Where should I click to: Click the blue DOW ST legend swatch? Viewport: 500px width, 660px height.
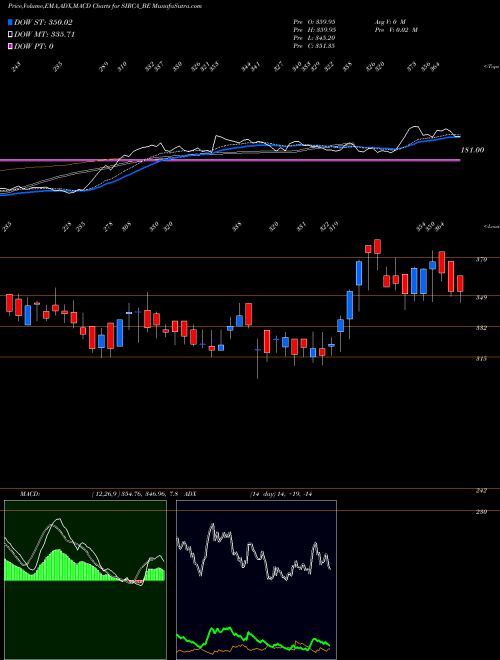pyautogui.click(x=10, y=22)
